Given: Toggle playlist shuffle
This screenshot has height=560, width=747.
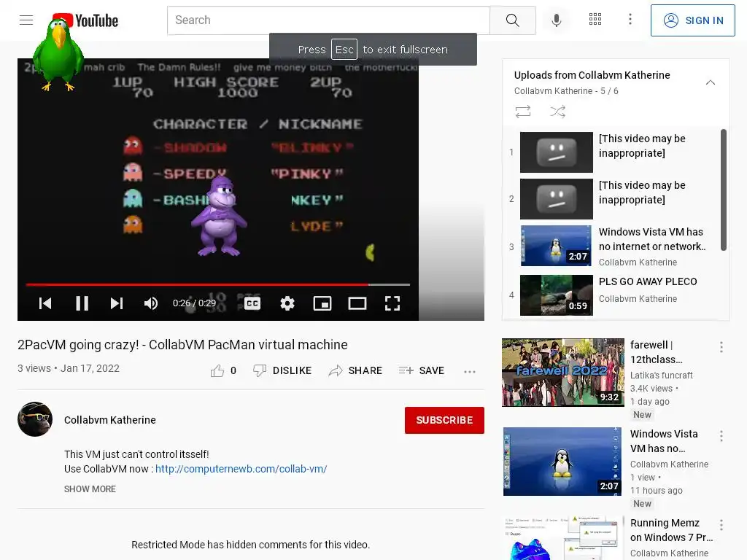Looking at the screenshot, I should (557, 112).
